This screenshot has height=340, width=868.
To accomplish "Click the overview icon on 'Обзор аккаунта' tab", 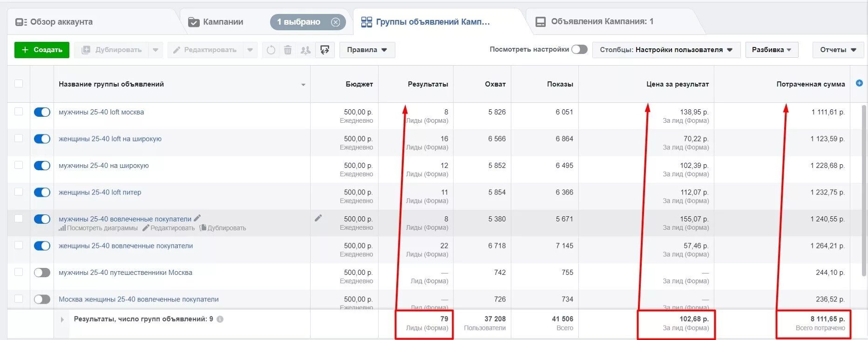I will [x=21, y=22].
